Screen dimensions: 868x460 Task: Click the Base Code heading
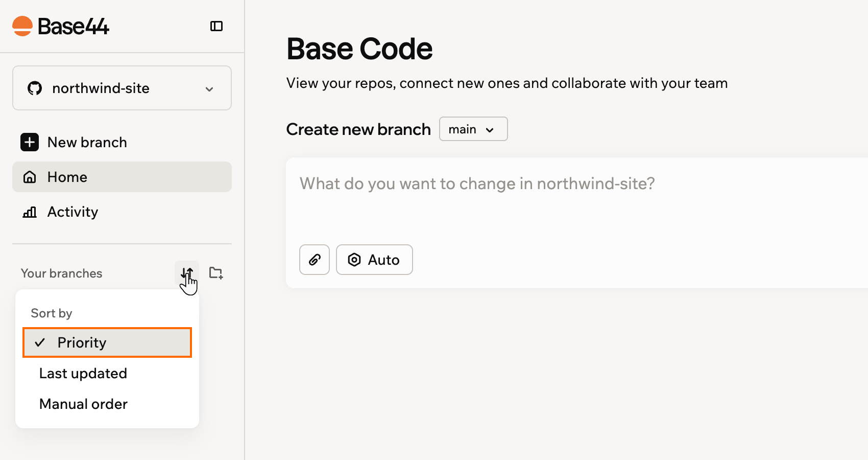pyautogui.click(x=359, y=49)
